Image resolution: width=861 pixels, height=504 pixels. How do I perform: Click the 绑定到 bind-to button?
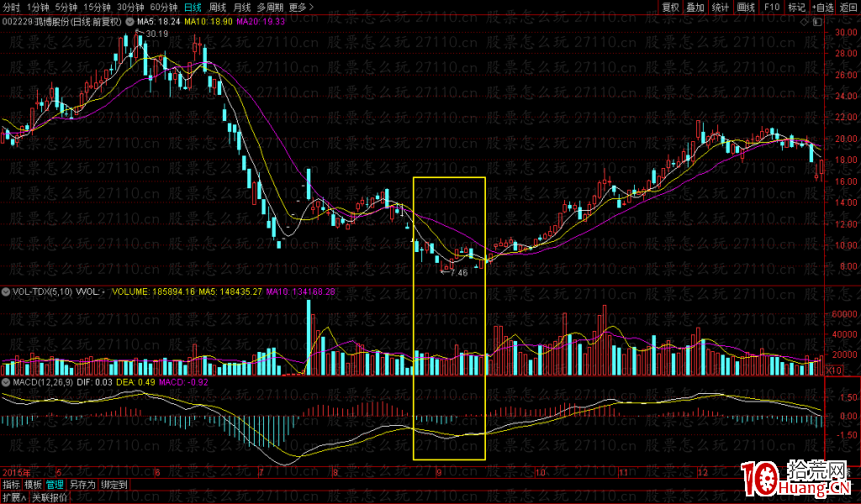[x=114, y=485]
